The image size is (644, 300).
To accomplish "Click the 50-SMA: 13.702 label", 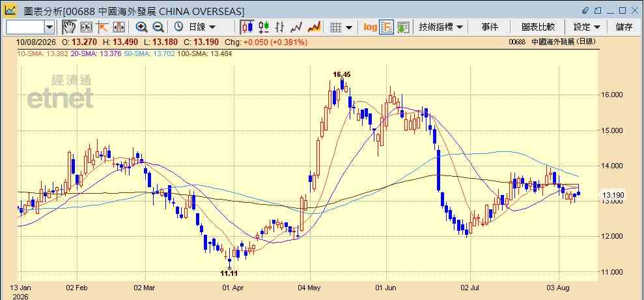I will coord(150,53).
